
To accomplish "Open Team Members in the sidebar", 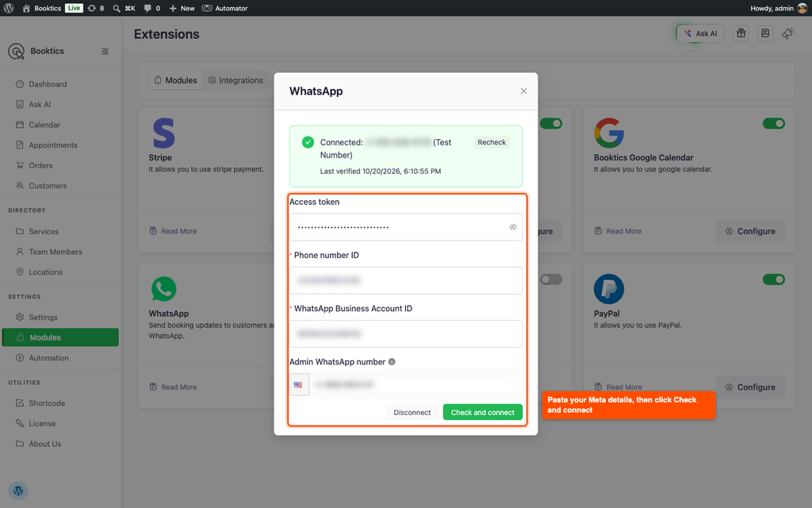I will [56, 252].
